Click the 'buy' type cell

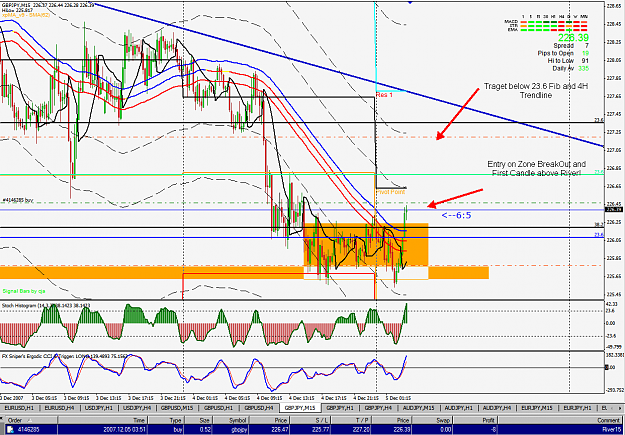pyautogui.click(x=176, y=431)
